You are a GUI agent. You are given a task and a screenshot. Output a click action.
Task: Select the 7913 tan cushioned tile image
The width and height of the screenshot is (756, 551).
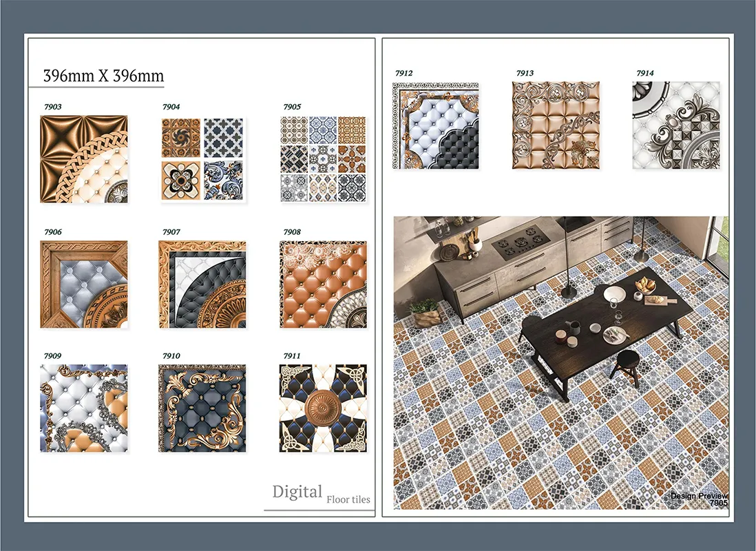click(x=556, y=125)
